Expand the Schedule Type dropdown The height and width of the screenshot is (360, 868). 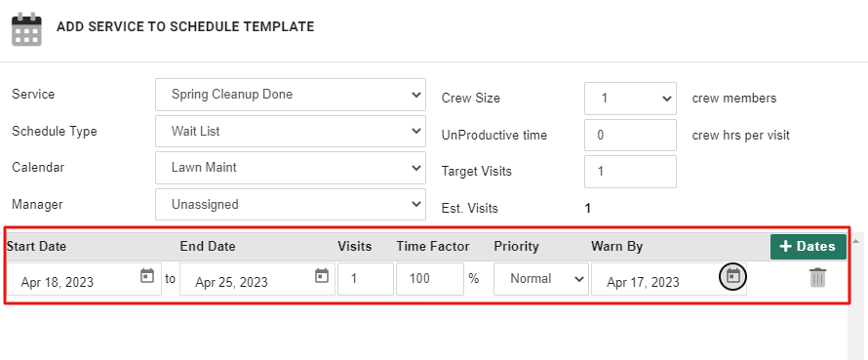[x=291, y=132]
